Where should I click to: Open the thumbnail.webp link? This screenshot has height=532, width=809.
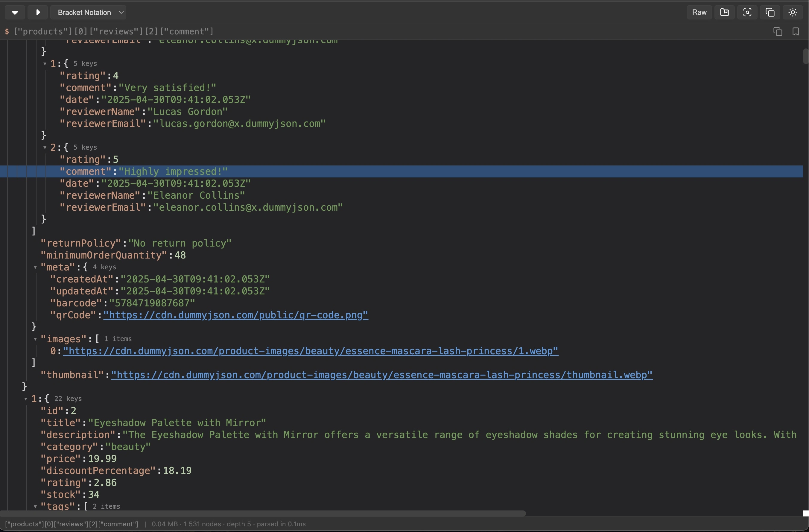tap(382, 375)
